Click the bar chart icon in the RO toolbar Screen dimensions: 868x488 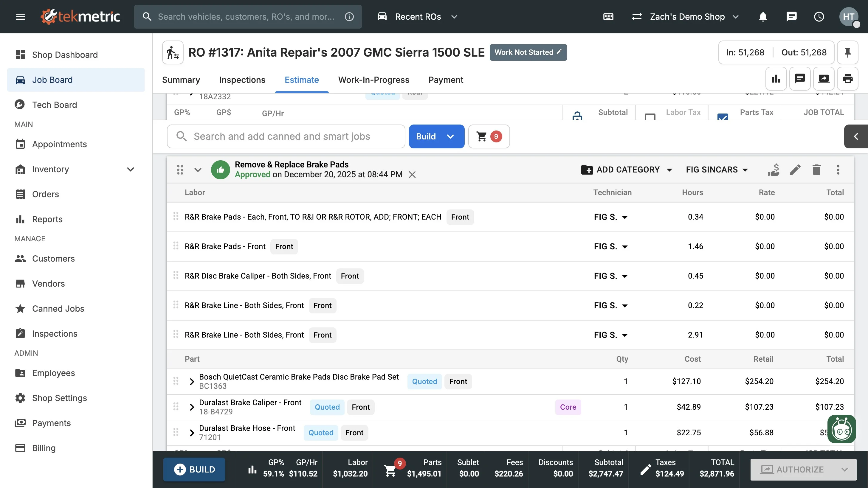[x=776, y=79]
